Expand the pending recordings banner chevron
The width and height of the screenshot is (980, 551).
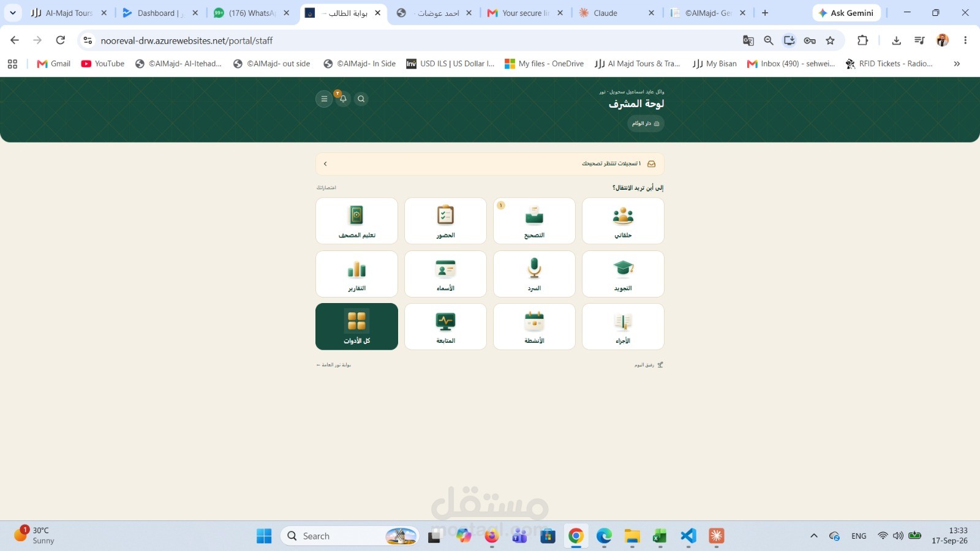tap(325, 163)
